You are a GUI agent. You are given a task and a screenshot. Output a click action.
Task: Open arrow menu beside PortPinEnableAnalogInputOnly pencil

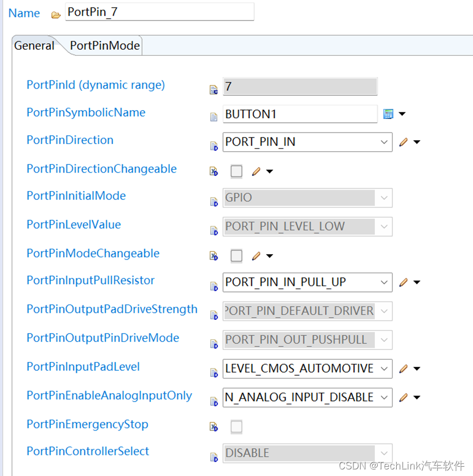click(x=417, y=397)
